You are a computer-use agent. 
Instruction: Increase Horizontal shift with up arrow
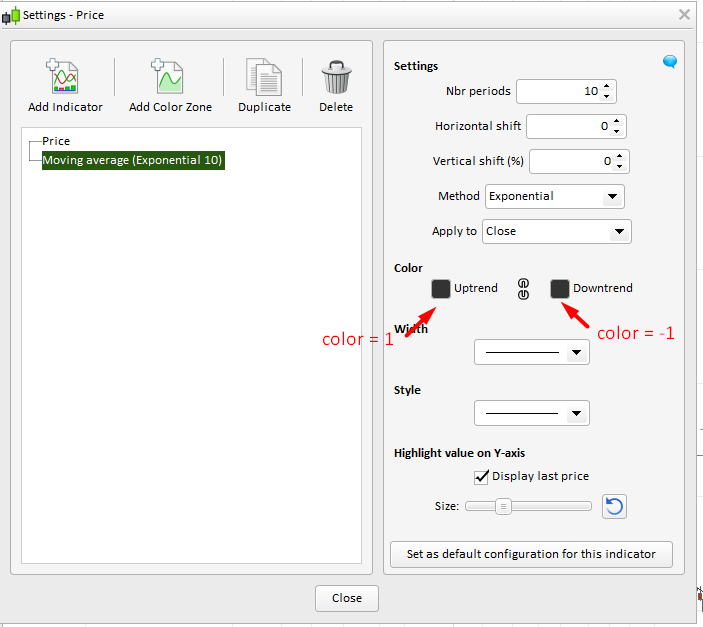616,121
